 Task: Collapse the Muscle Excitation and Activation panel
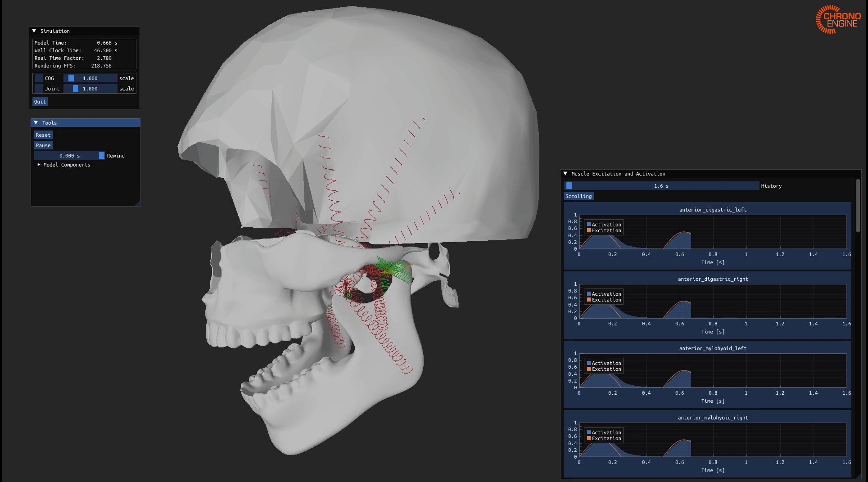565,174
